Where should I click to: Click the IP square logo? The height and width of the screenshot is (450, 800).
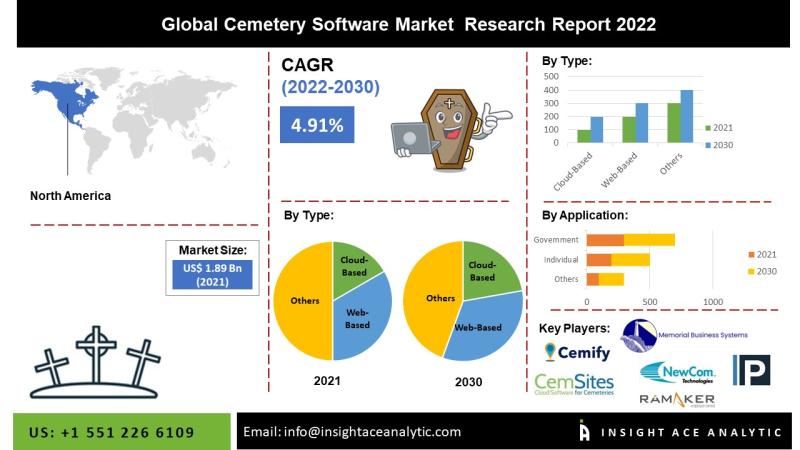(752, 370)
